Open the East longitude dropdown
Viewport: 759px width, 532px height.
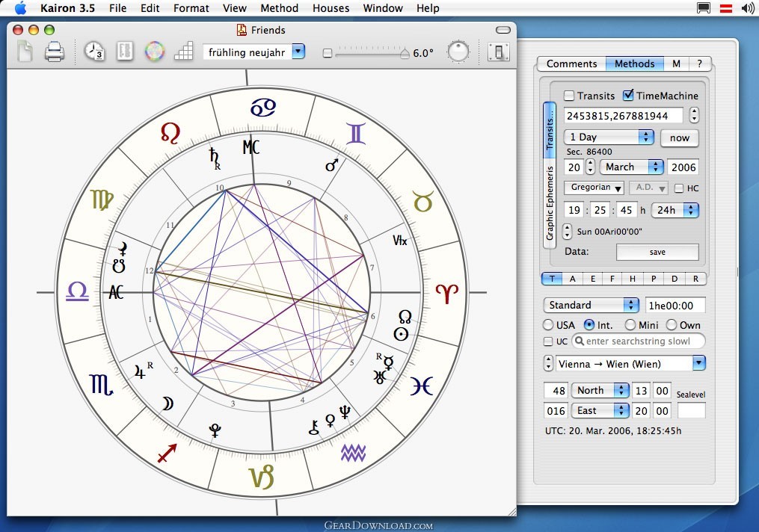[x=600, y=411]
